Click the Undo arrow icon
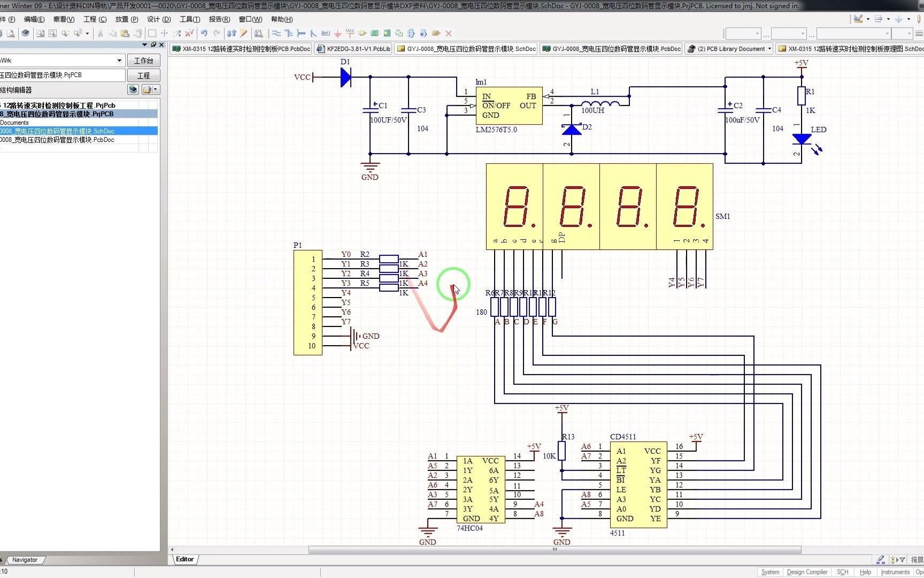This screenshot has width=924, height=578. click(x=204, y=33)
